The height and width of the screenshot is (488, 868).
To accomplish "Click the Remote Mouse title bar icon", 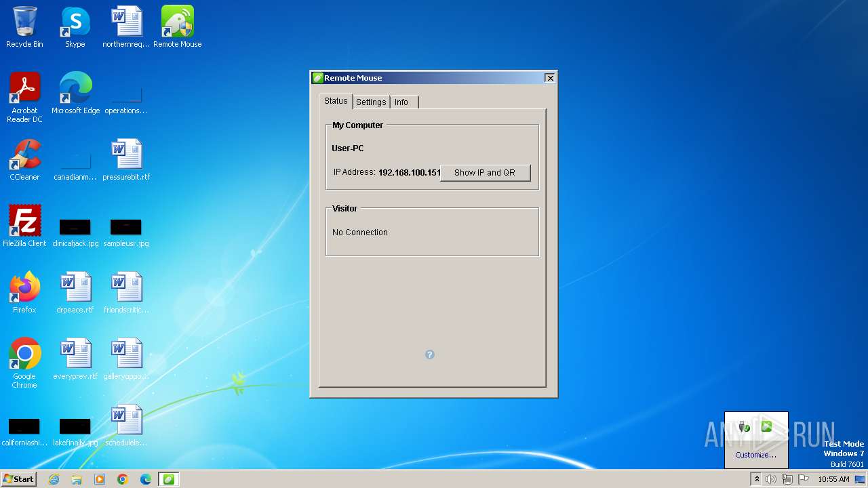I will tap(317, 78).
